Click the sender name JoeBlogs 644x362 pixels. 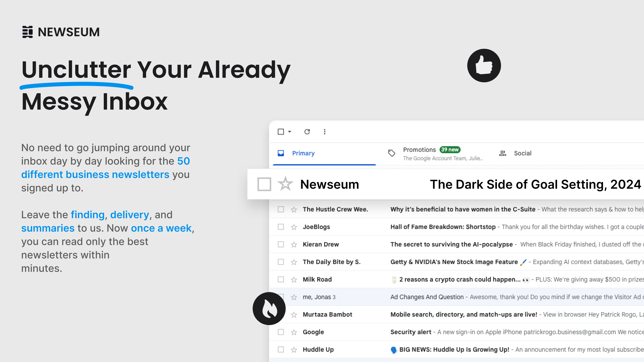click(316, 227)
